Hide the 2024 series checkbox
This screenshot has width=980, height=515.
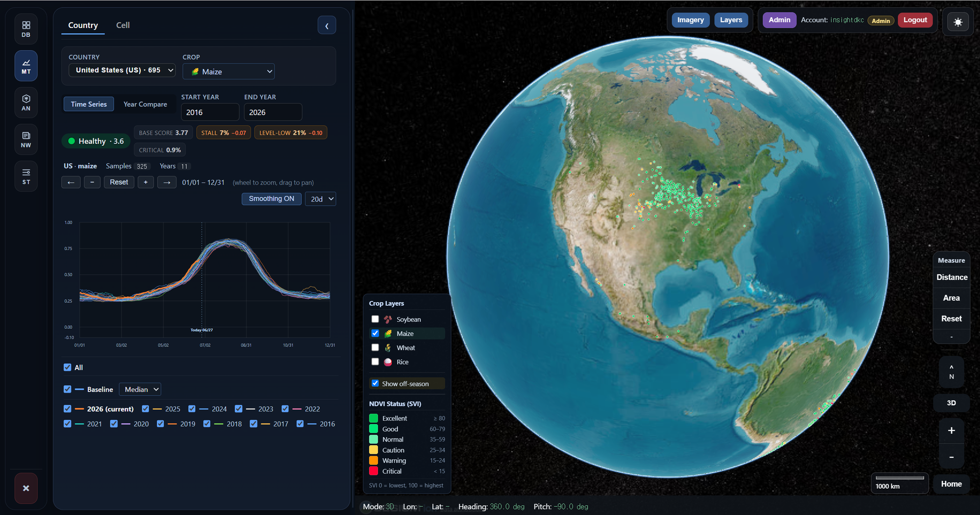coord(192,409)
